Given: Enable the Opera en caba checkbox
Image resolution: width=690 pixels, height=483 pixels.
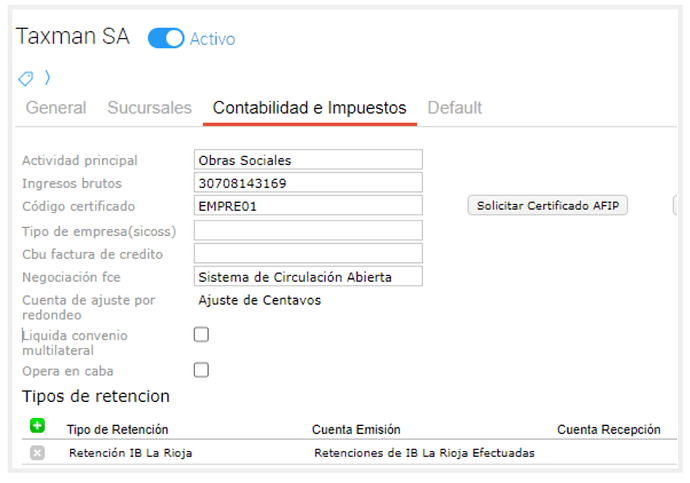Looking at the screenshot, I should coord(201,370).
